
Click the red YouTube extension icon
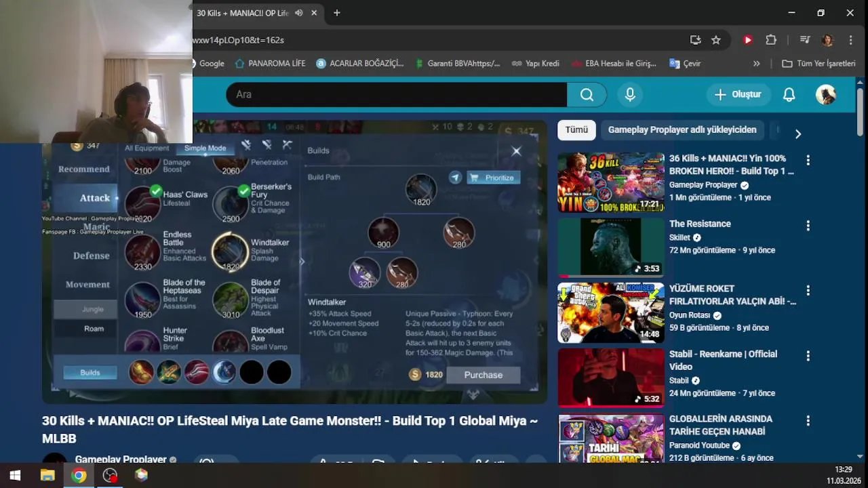(x=748, y=40)
